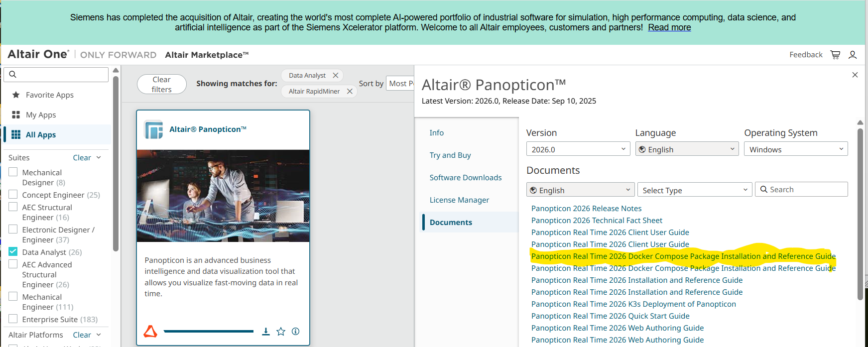Click the Altair One logo
The height and width of the screenshot is (347, 868).
38,54
